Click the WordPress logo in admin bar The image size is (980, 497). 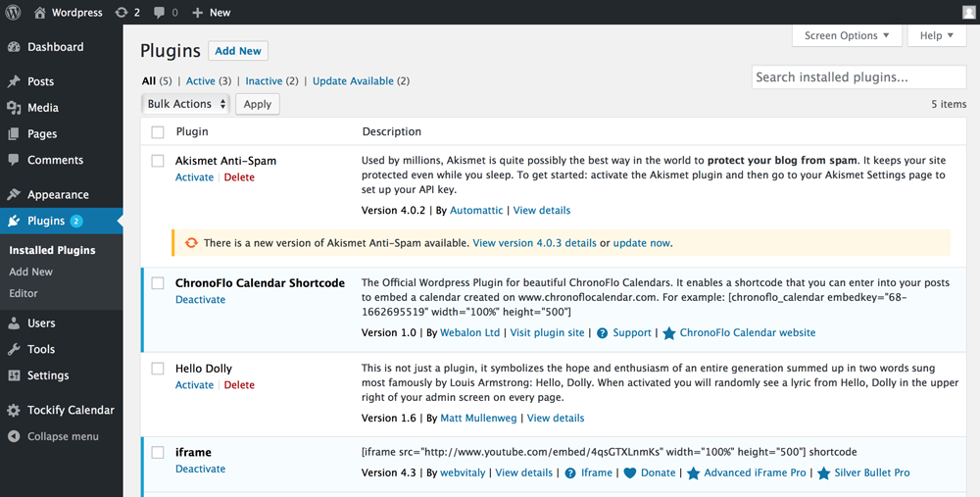(13, 13)
